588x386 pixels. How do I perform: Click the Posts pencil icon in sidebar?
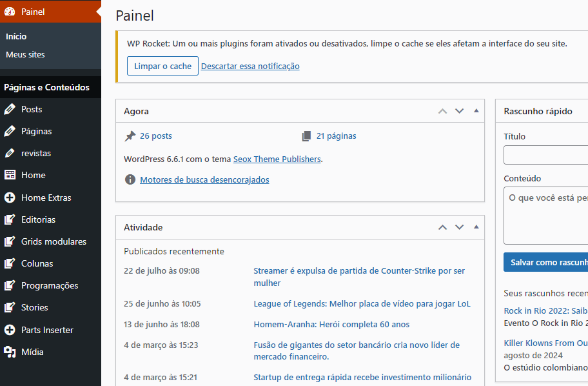pyautogui.click(x=10, y=109)
